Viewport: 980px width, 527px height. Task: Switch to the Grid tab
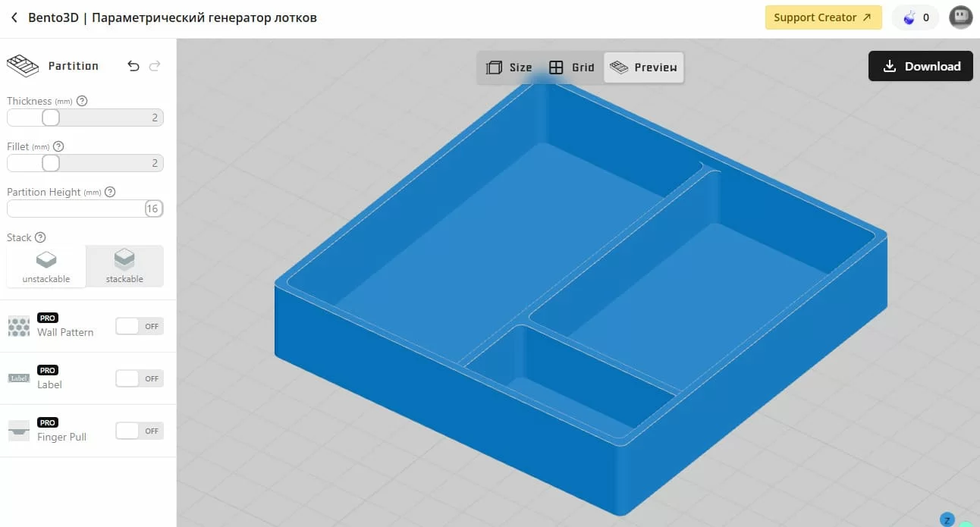tap(572, 67)
